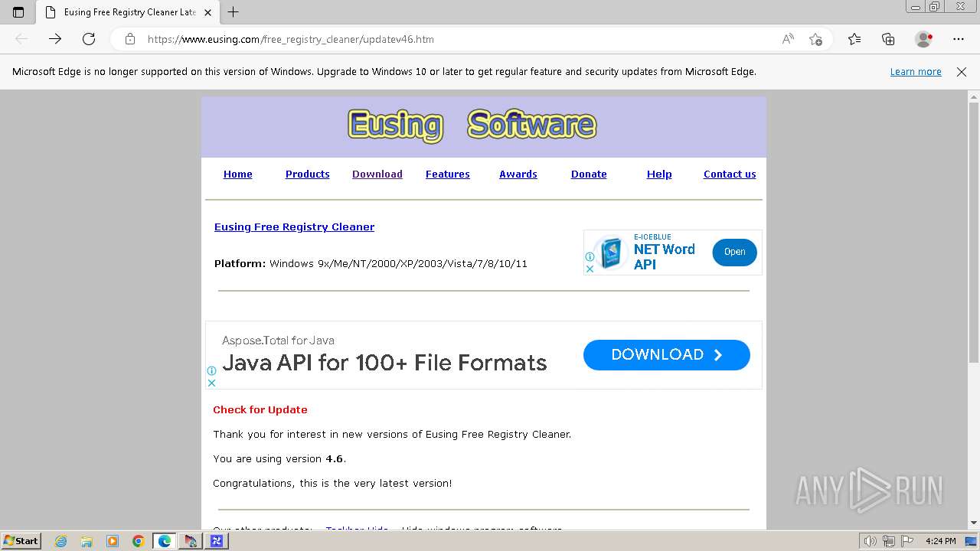Open File Explorer from the taskbar

(87, 541)
